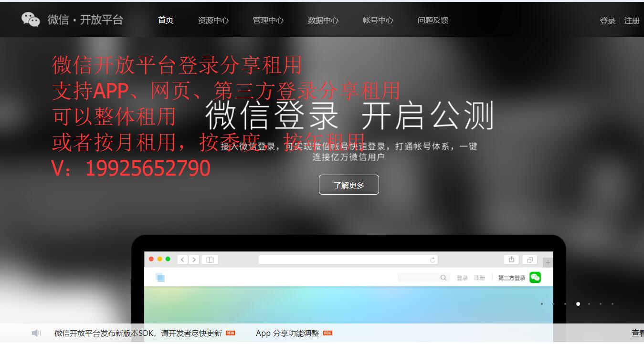Select the fifth carousel indicator dot

point(589,304)
